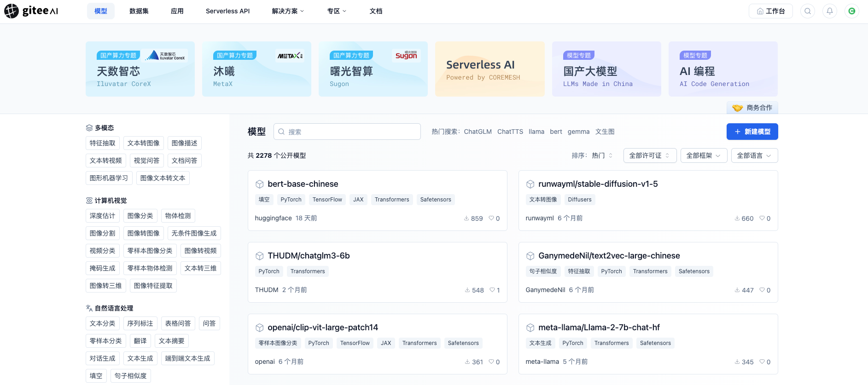Filter by 图像分类 task tag
868x385 pixels.
click(x=140, y=216)
